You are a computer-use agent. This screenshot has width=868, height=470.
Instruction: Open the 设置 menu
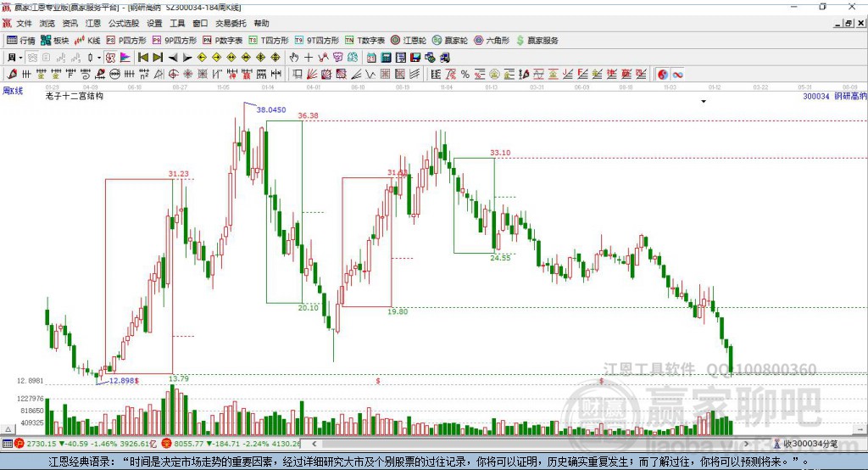click(154, 23)
